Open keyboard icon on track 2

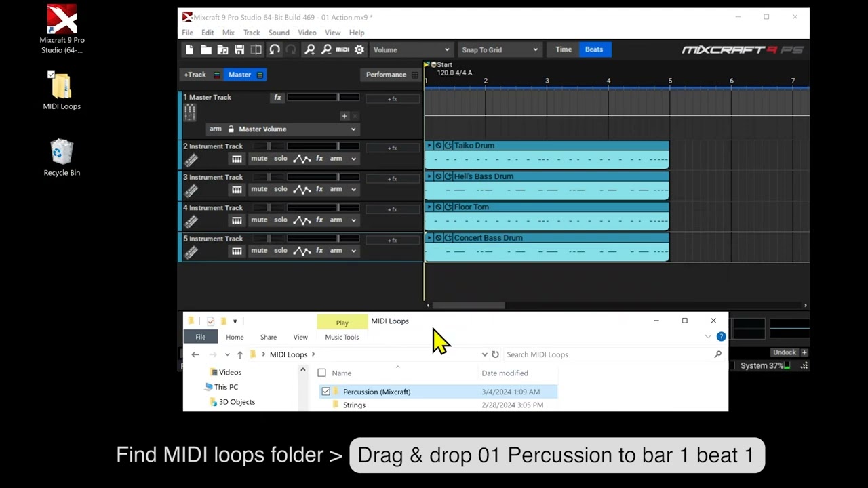(237, 159)
